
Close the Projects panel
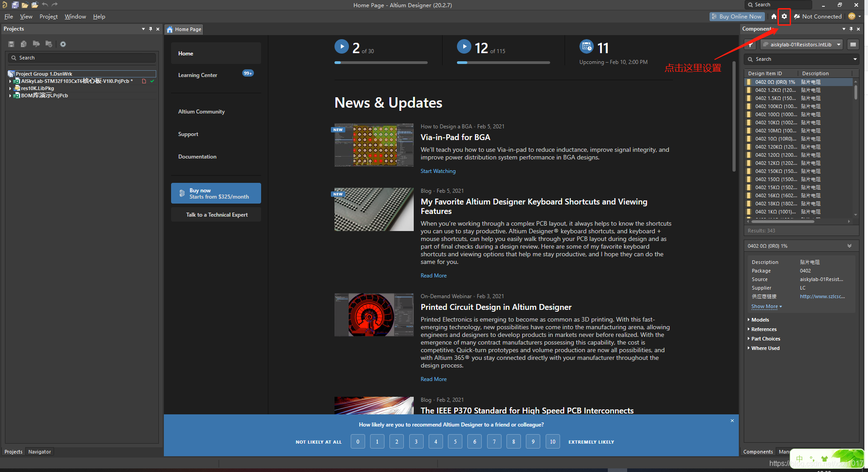coord(158,29)
